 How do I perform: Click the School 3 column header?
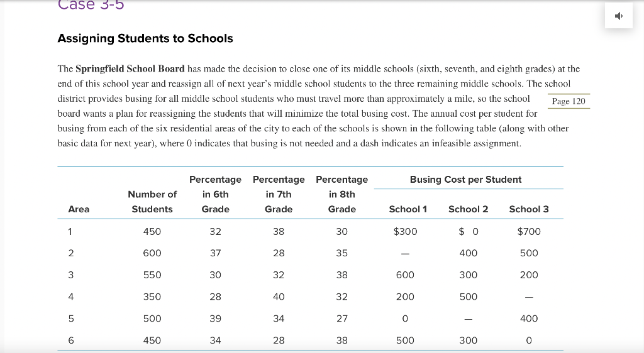529,209
